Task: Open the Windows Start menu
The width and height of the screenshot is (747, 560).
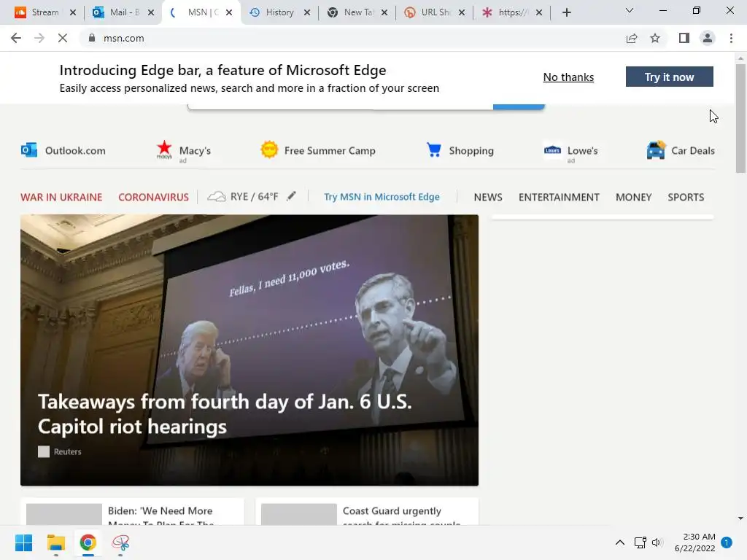Action: click(x=23, y=542)
